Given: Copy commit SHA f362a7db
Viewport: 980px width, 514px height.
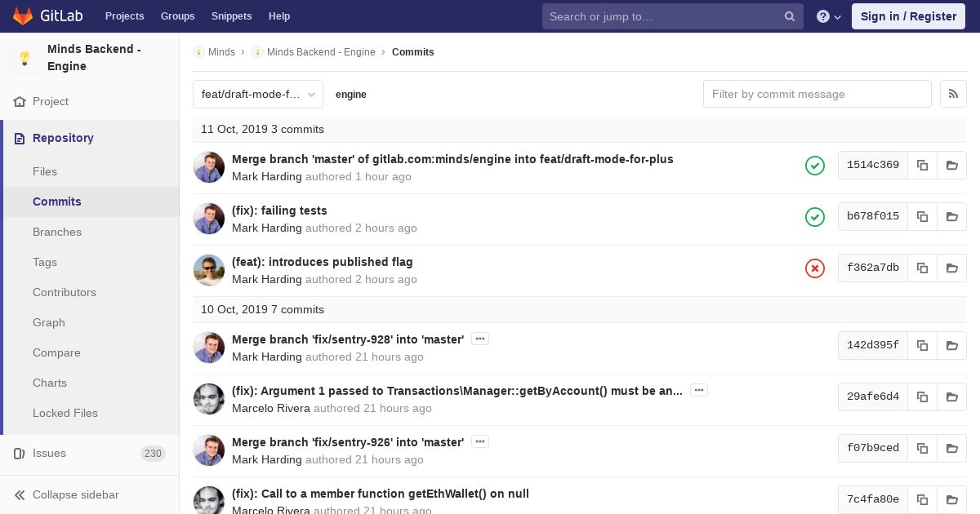Looking at the screenshot, I should (x=922, y=268).
